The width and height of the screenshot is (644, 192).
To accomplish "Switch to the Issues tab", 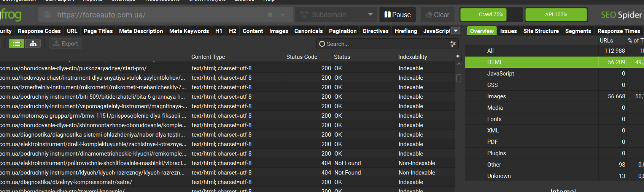I will click(x=508, y=31).
